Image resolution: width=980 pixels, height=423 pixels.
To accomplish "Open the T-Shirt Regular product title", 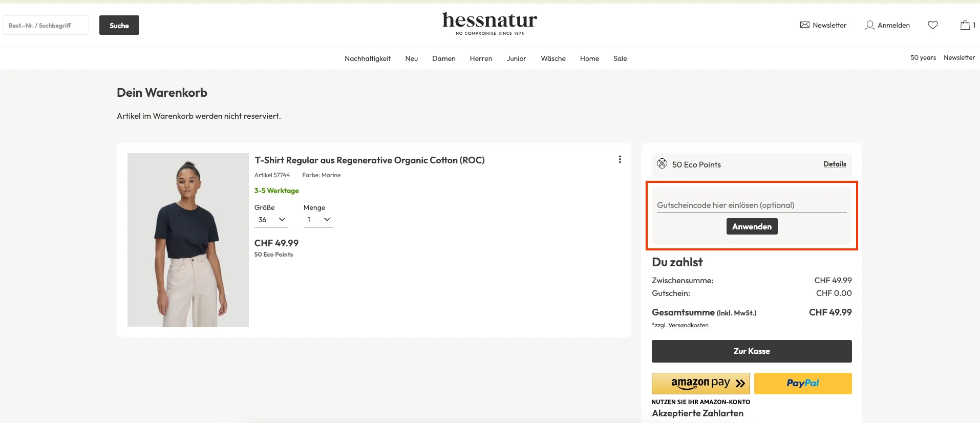I will click(370, 160).
